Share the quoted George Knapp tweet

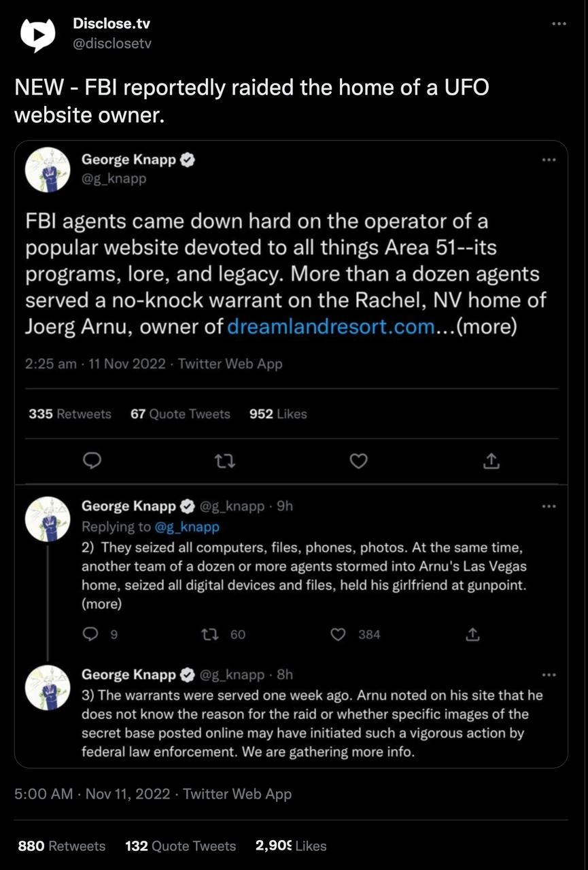pos(491,461)
